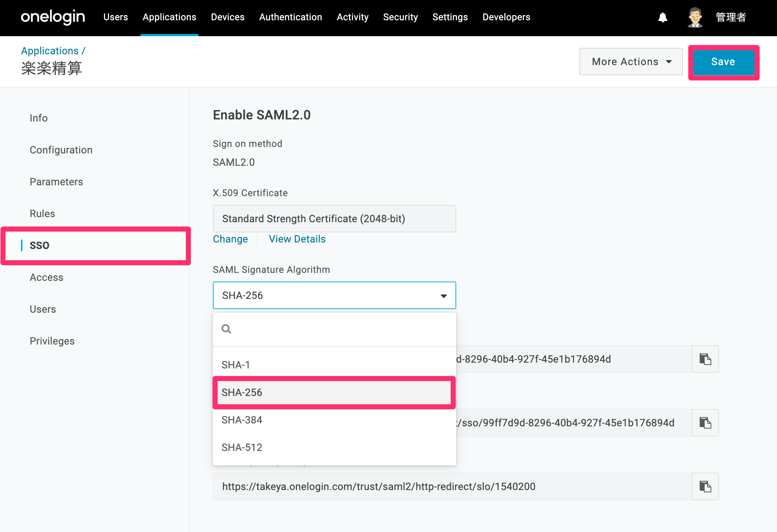777x532 pixels.
Task: Click the 管理者 account name
Action: [x=731, y=17]
